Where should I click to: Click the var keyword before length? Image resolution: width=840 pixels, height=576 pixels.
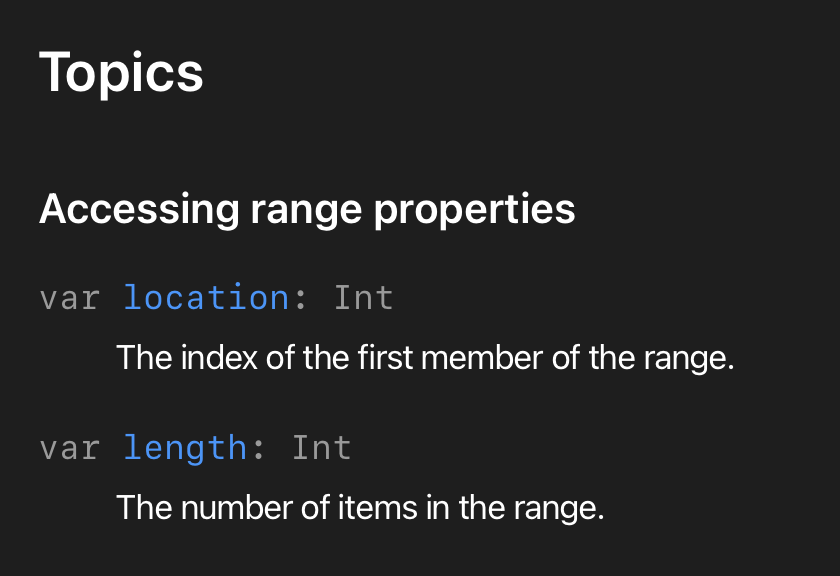click(70, 447)
